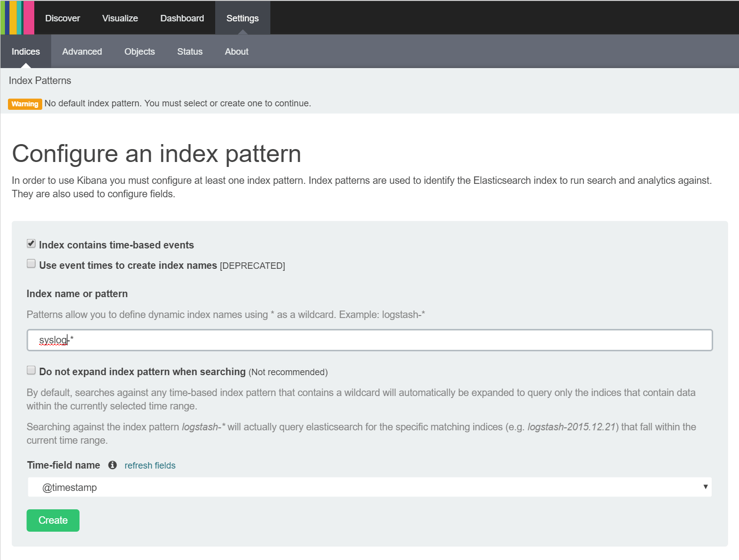Click the dropdown arrow in Time-field select
Image resolution: width=739 pixels, height=560 pixels.
[705, 487]
